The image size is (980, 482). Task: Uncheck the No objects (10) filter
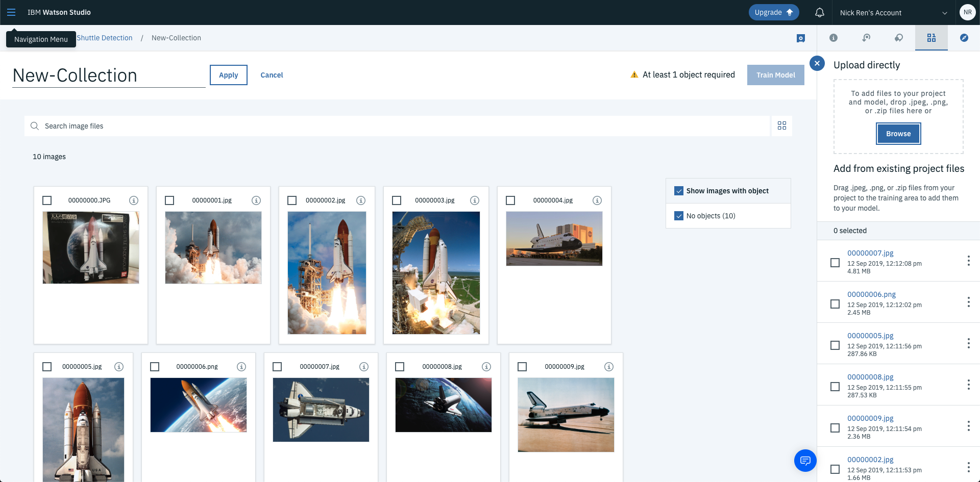click(x=679, y=216)
